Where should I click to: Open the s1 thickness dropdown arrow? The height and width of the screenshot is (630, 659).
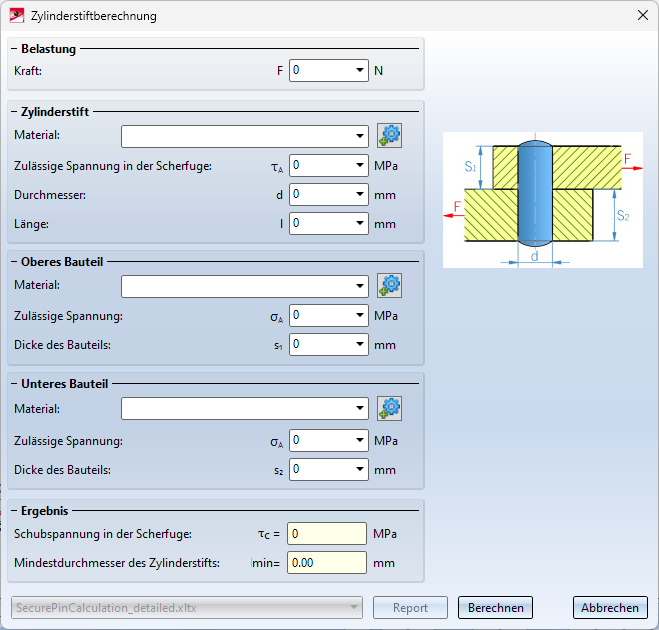pos(360,344)
